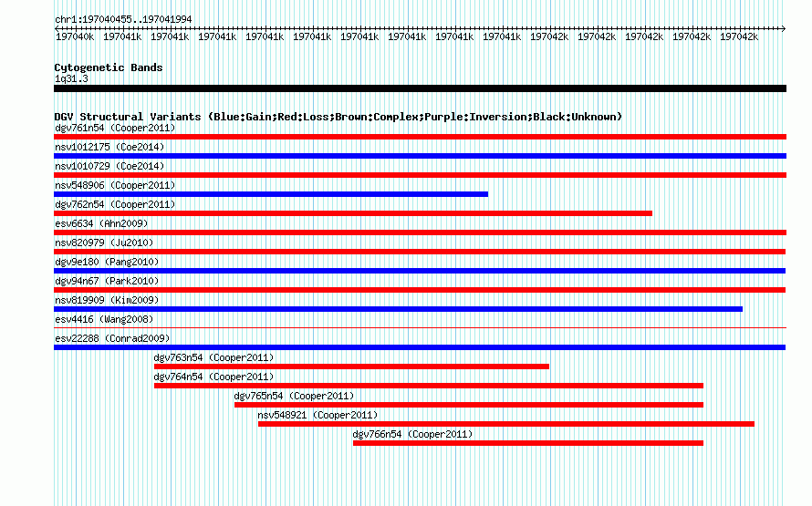This screenshot has width=812, height=506.
Task: Open the nsv1010729 (Coe2014) variant label
Action: click(x=109, y=166)
